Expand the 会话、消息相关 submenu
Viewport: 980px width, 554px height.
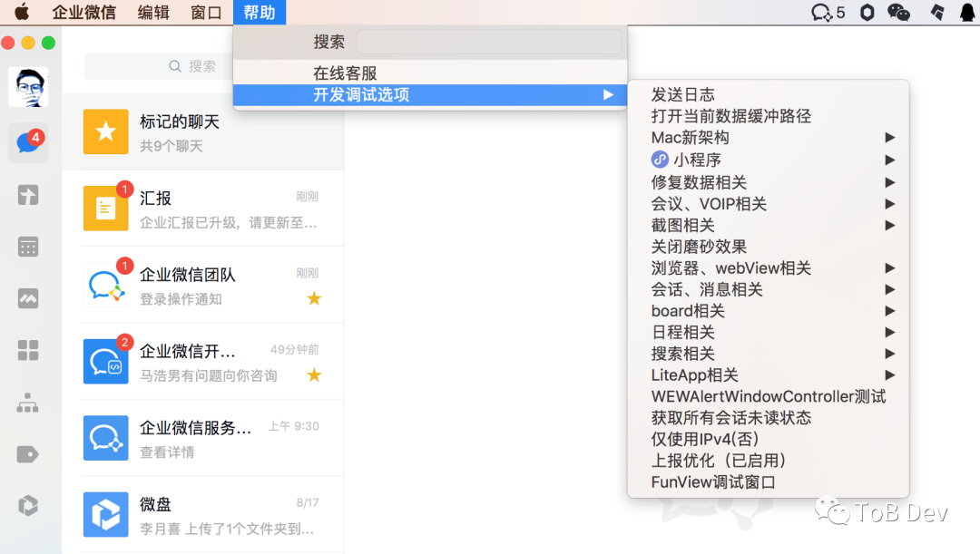click(x=769, y=289)
